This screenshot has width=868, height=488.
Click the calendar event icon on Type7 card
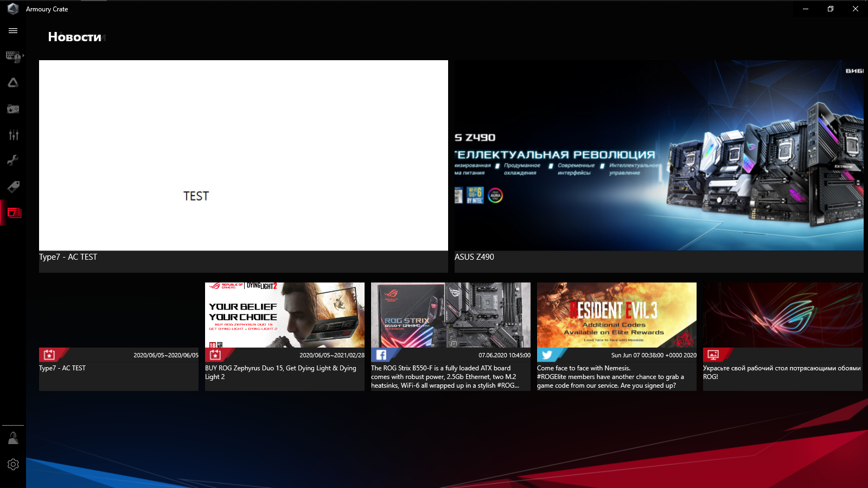tap(49, 355)
